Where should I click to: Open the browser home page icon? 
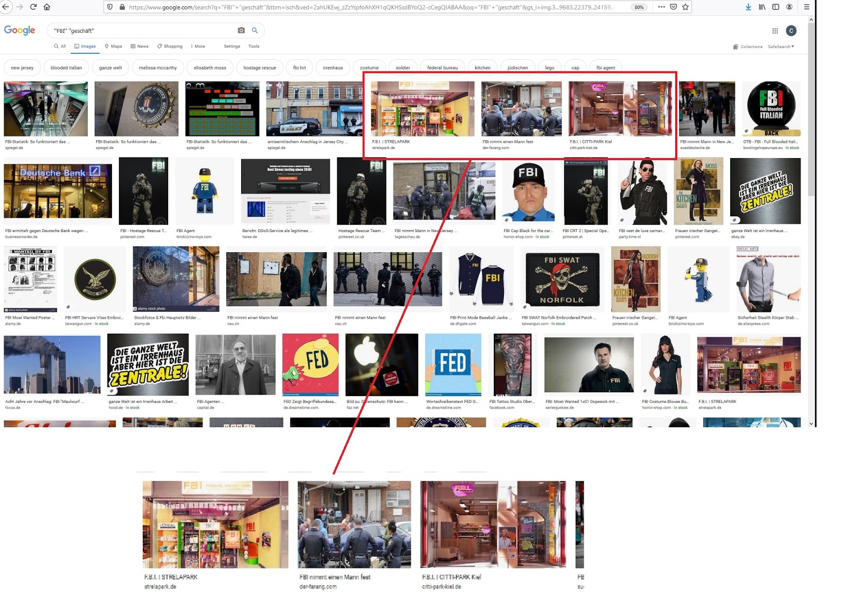click(47, 7)
